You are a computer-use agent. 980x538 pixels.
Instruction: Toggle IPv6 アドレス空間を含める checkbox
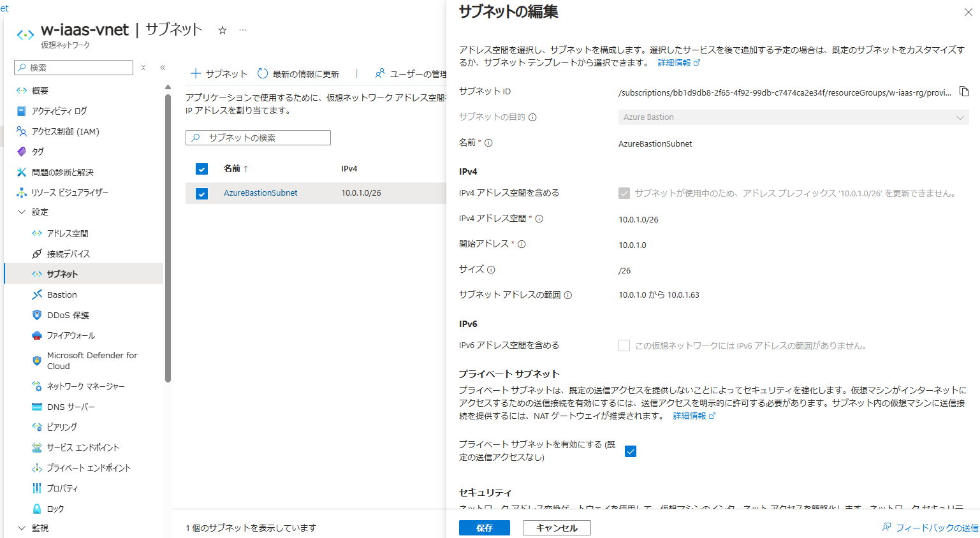[x=624, y=345]
